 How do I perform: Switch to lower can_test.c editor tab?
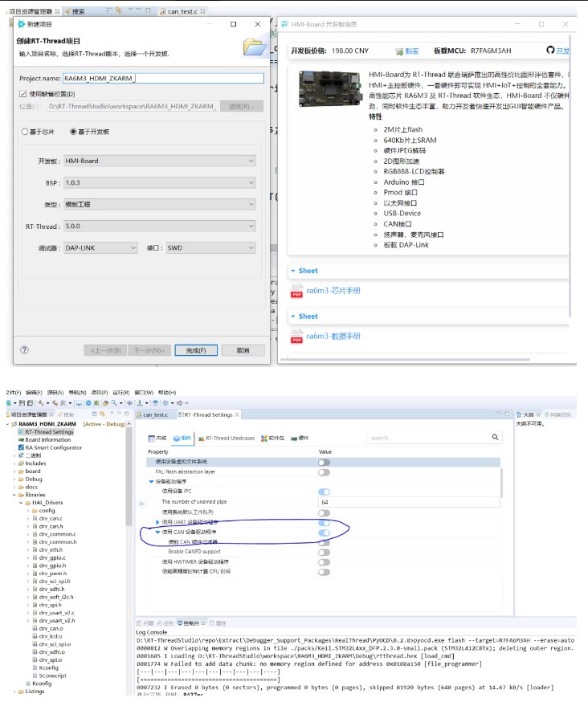[155, 414]
